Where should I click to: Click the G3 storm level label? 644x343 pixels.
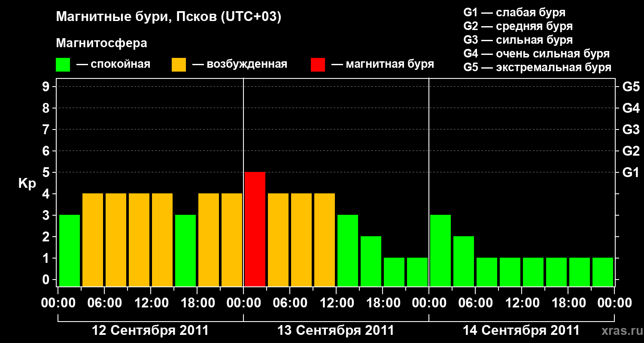click(x=631, y=129)
